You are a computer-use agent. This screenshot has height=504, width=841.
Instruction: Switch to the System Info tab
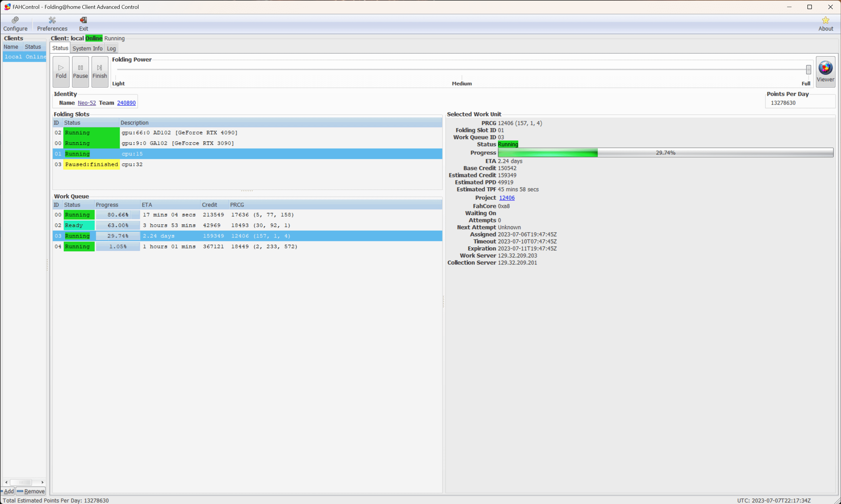point(87,49)
